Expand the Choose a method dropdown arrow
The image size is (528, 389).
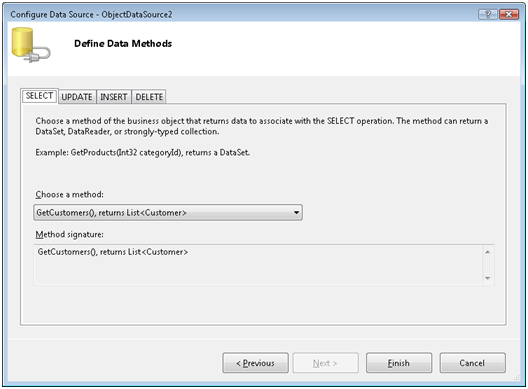[296, 213]
